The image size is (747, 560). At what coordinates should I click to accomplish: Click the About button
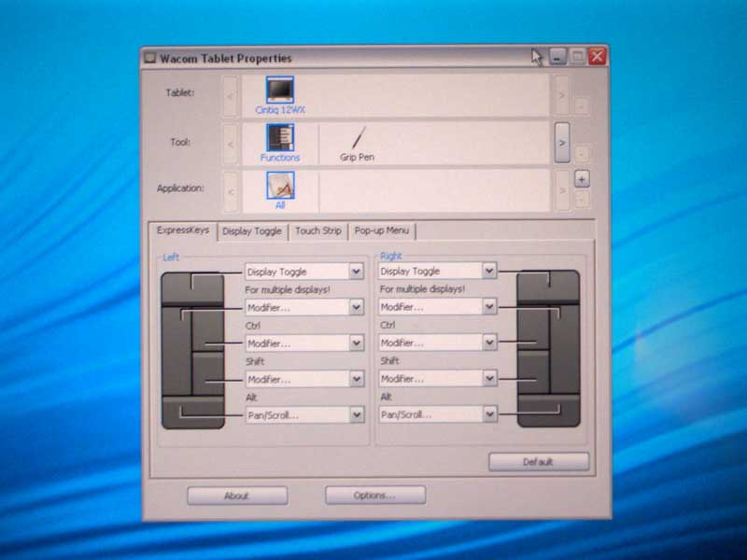(x=237, y=496)
